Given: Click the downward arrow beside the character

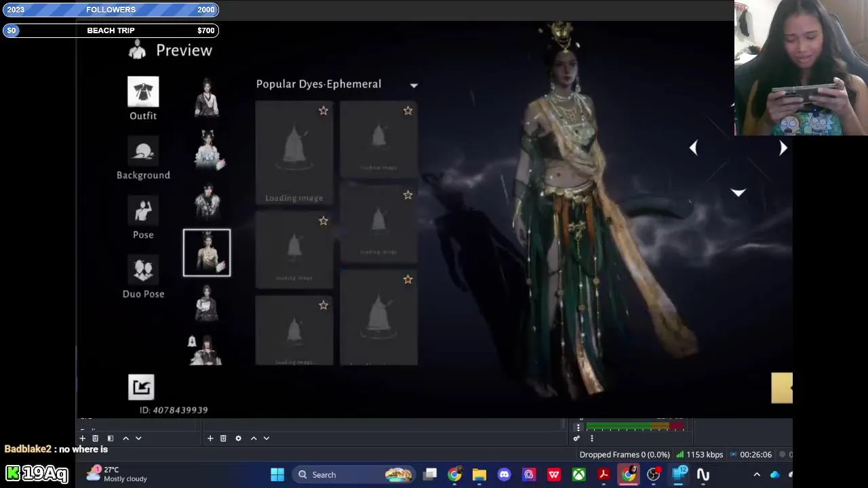Looking at the screenshot, I should [738, 193].
